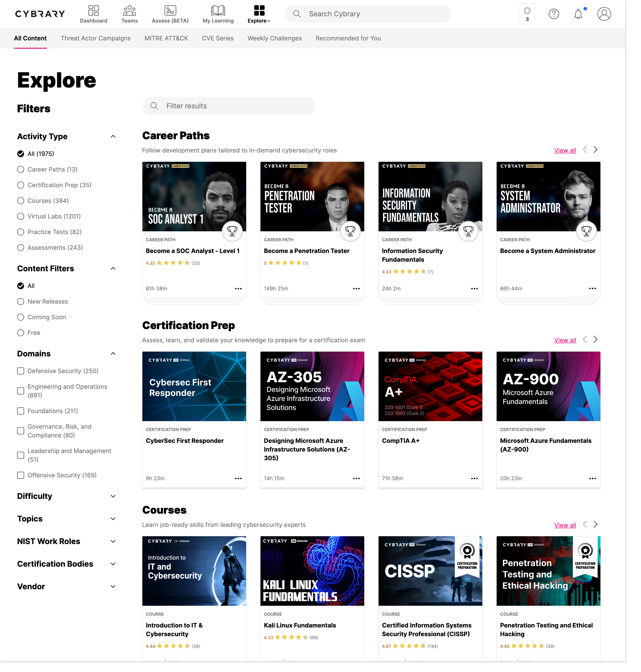Open user profile avatar icon
This screenshot has height=672, width=641.
point(604,14)
